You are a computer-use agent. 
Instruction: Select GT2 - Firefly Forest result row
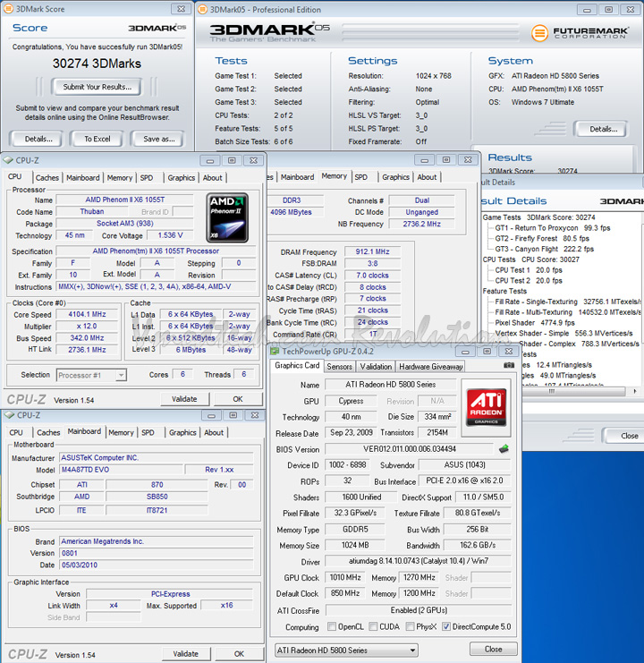(x=542, y=239)
